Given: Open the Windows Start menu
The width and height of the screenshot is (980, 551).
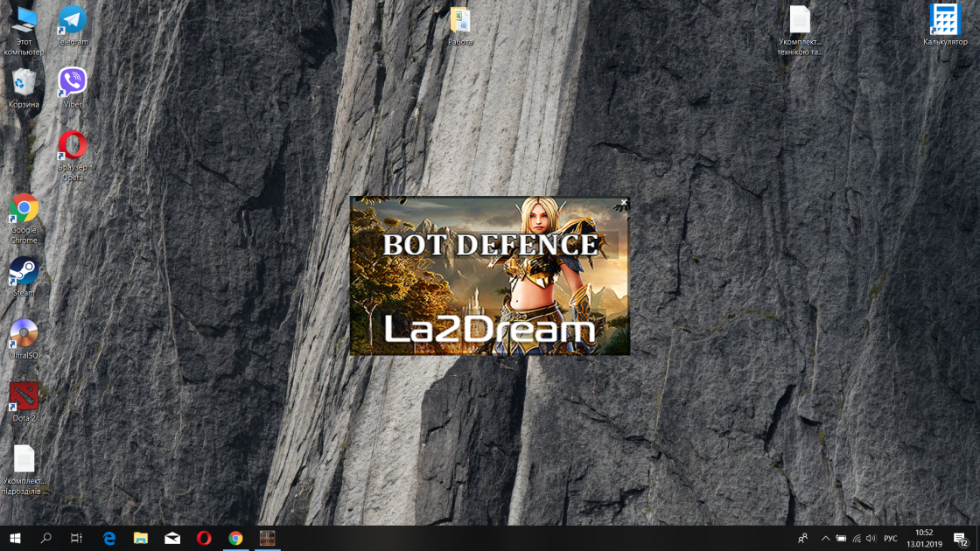Looking at the screenshot, I should [15, 538].
